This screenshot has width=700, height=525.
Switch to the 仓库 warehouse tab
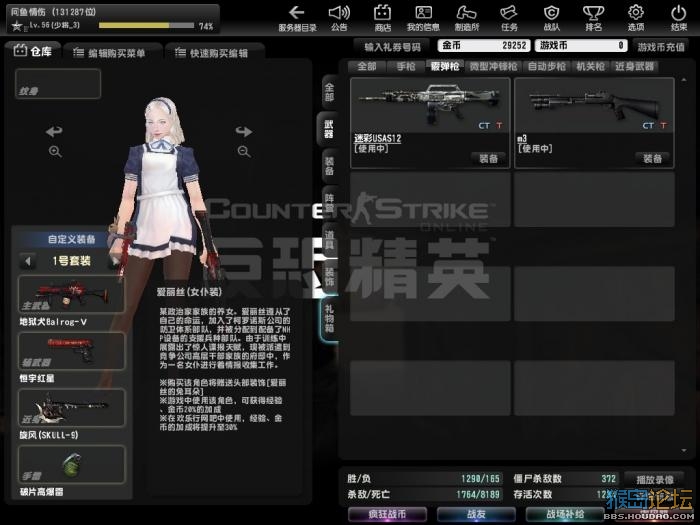(x=33, y=52)
